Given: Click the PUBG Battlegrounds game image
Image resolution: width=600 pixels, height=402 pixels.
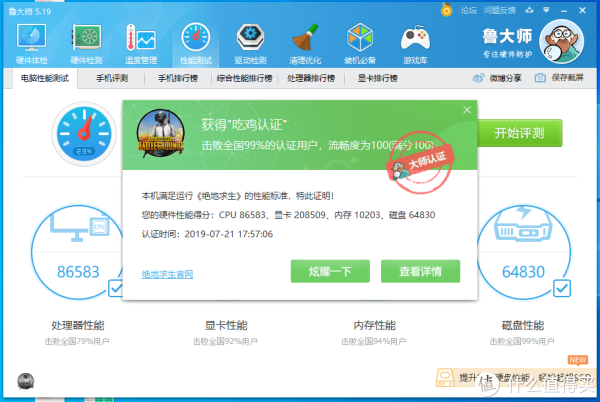Looking at the screenshot, I should [161, 133].
